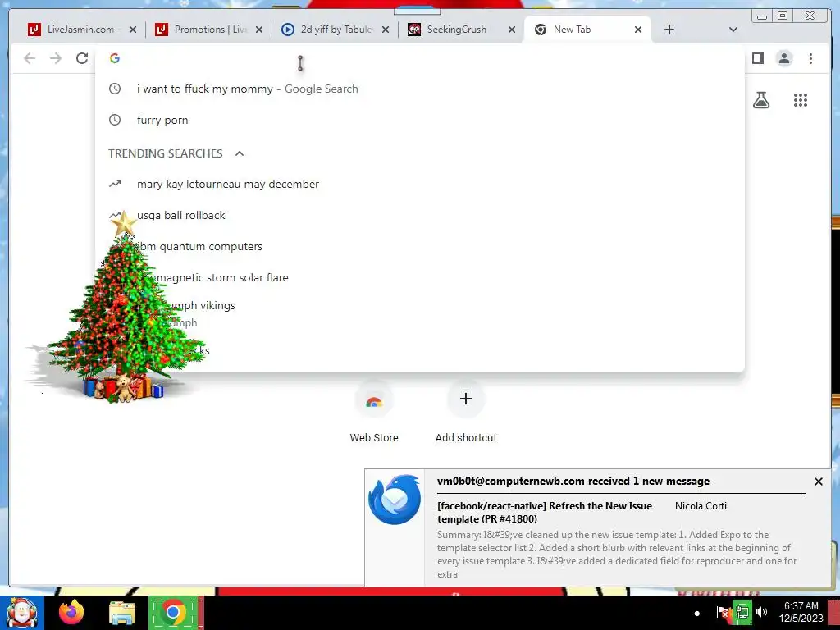Click the Web Store shortcut icon
840x630 pixels.
(x=374, y=400)
